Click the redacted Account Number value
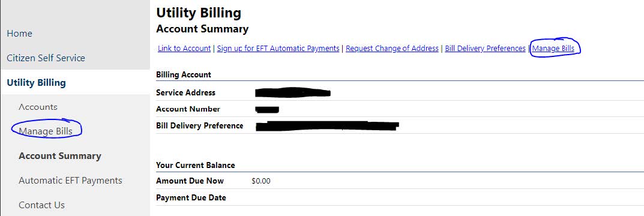The image size is (644, 216). 267,109
